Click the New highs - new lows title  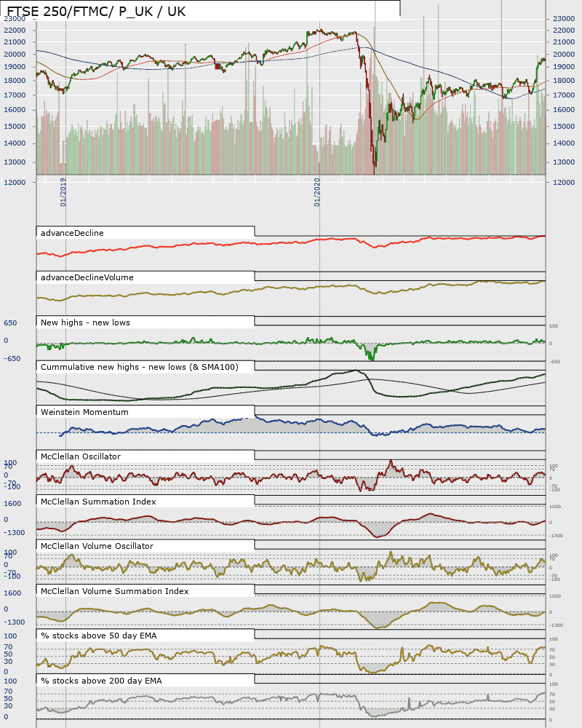[x=85, y=323]
